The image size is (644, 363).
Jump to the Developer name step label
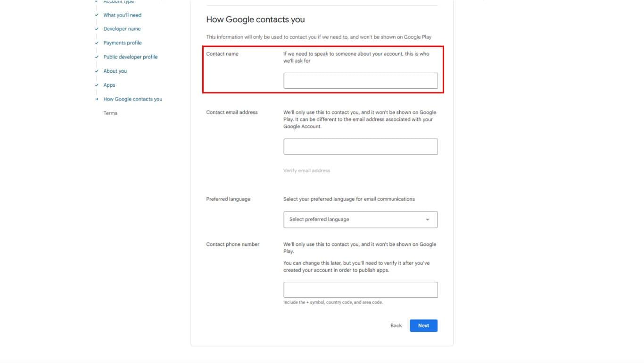[122, 29]
